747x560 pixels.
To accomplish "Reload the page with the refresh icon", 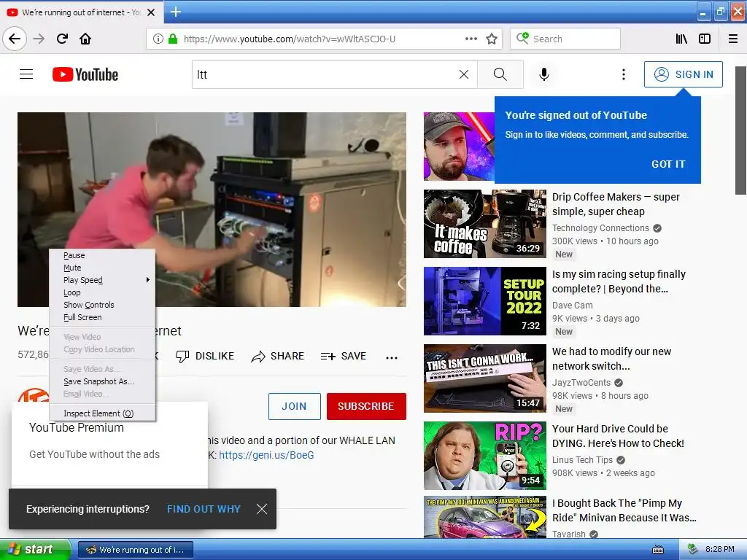I will point(63,39).
